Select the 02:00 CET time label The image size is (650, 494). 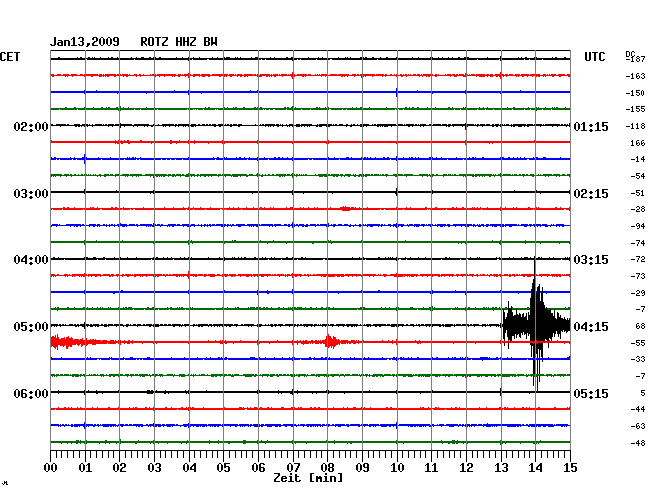coord(31,126)
